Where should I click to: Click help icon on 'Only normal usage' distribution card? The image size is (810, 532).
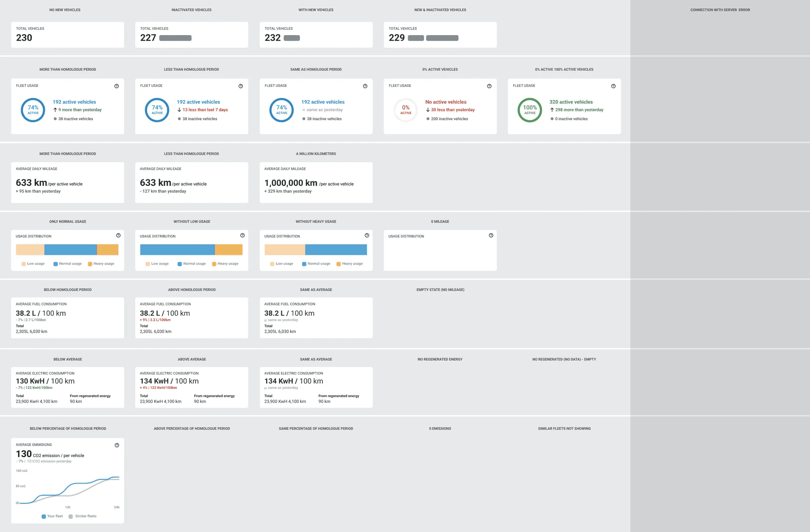coord(118,235)
